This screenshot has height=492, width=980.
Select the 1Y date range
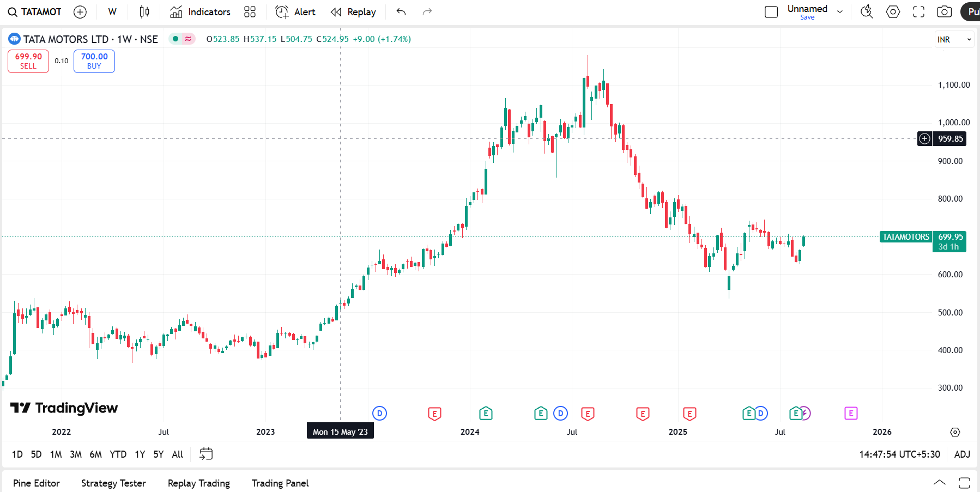point(140,454)
